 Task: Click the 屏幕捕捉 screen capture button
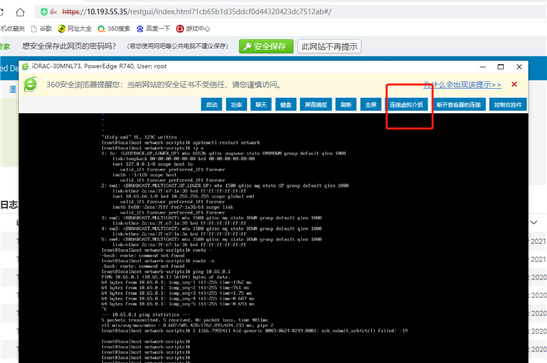coord(316,104)
